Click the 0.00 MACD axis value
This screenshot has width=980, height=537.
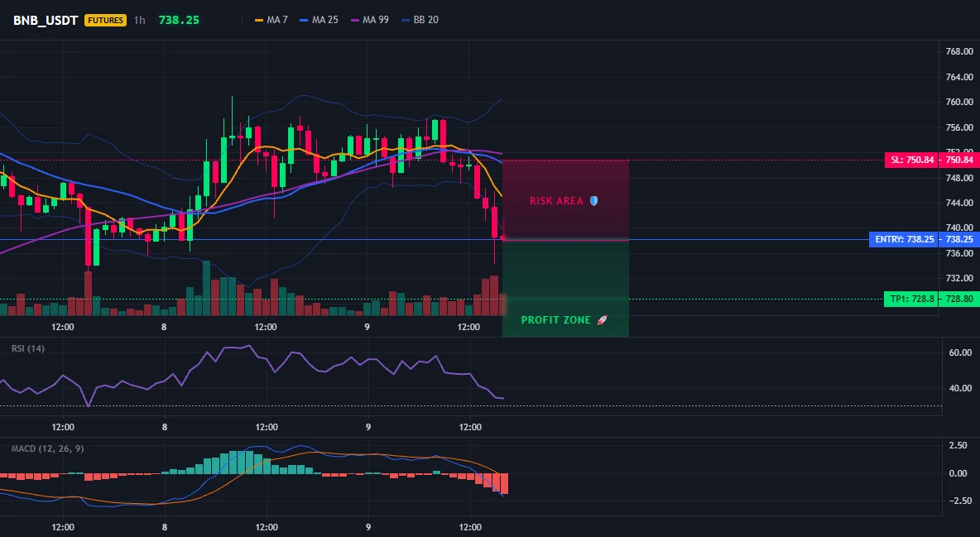click(958, 473)
